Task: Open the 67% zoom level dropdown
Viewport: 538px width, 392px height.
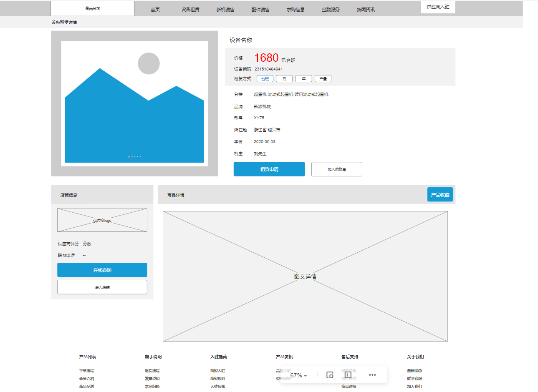Action: click(299, 375)
